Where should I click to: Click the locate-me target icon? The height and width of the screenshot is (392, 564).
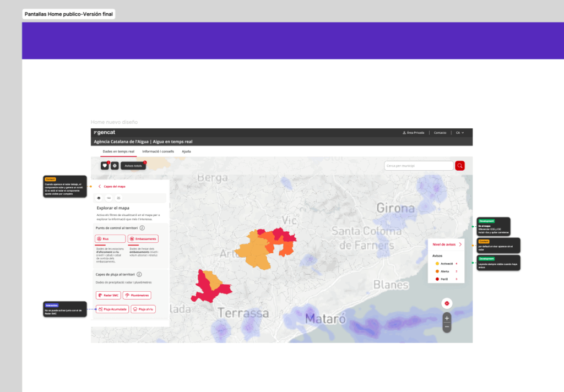(447, 303)
